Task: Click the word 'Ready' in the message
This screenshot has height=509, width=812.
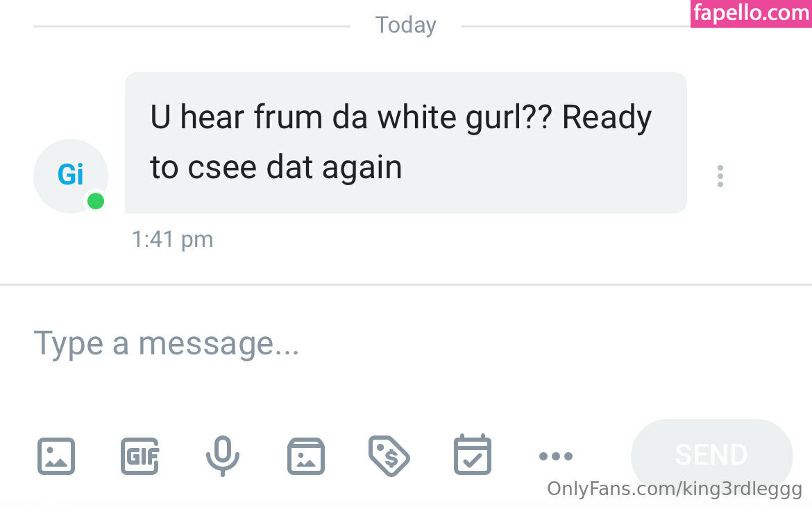Action: click(607, 118)
